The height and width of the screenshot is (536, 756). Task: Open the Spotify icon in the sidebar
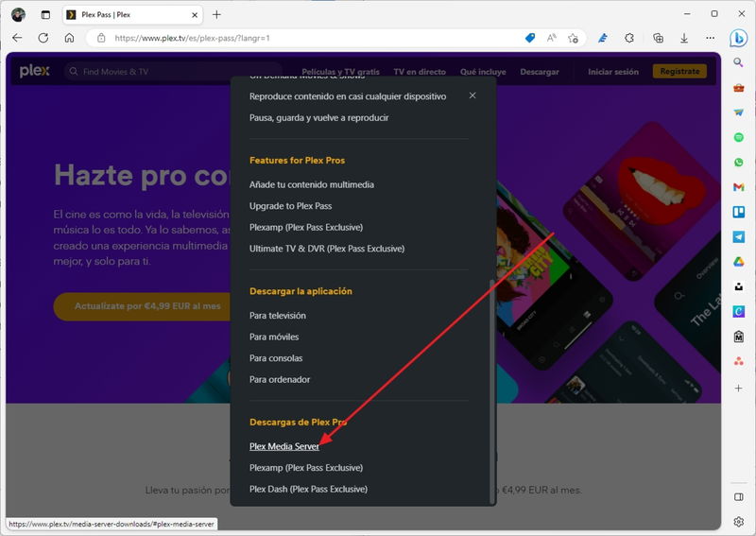(738, 137)
